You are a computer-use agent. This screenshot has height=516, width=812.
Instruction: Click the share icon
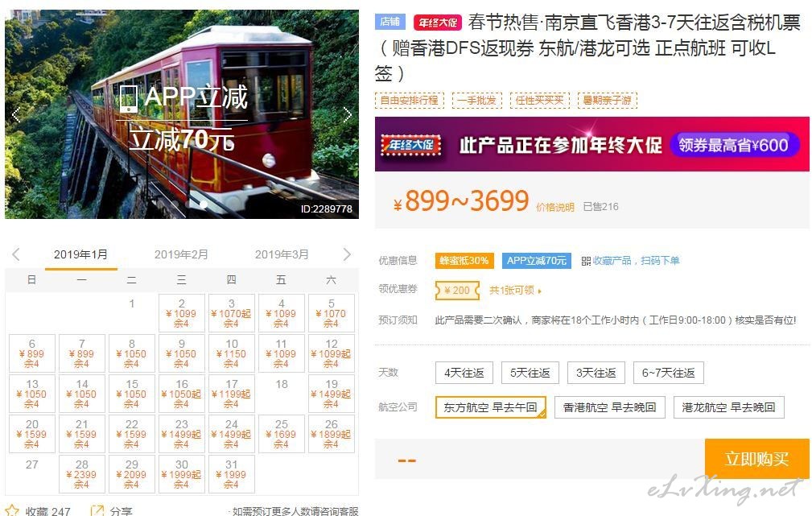[x=97, y=511]
